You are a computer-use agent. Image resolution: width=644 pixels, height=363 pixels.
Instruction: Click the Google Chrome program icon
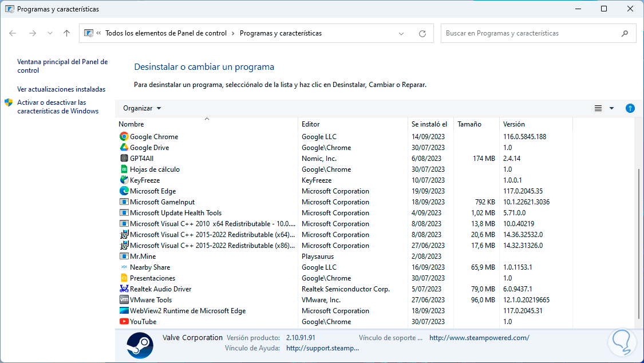(124, 136)
